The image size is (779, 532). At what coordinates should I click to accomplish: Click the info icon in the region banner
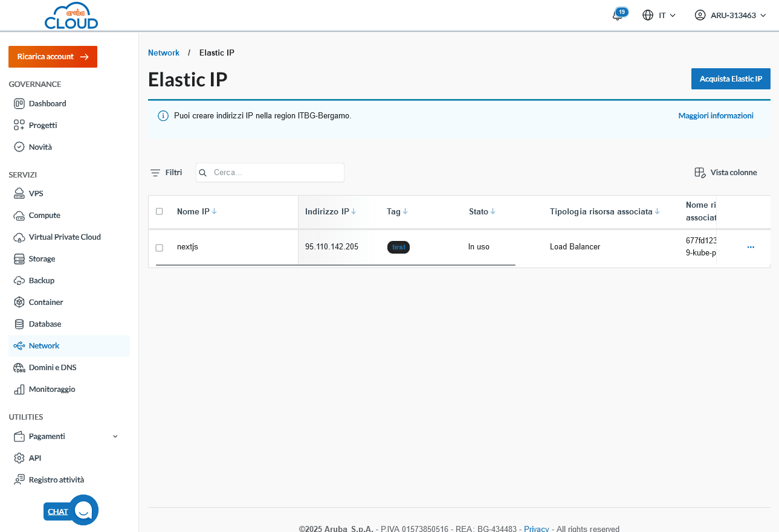163,116
